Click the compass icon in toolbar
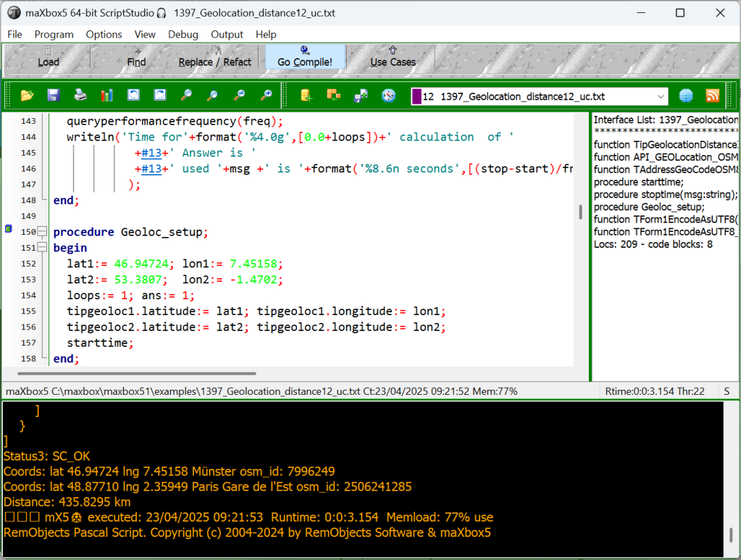The height and width of the screenshot is (560, 741). [x=388, y=96]
